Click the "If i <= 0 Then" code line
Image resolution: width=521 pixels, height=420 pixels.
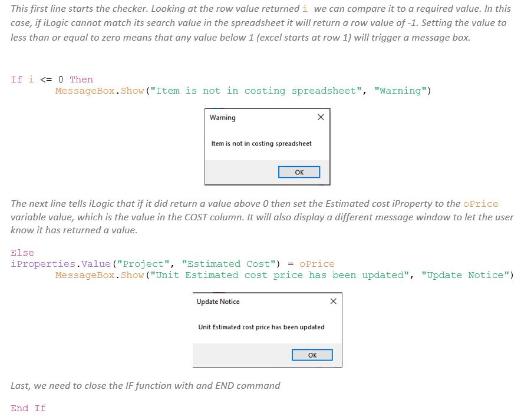[52, 80]
